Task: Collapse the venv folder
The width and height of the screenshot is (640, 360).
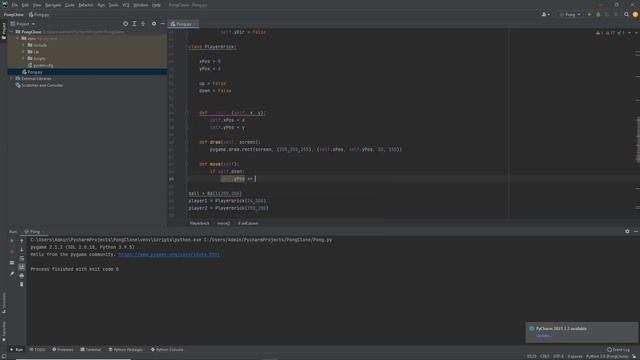Action: 18,38
